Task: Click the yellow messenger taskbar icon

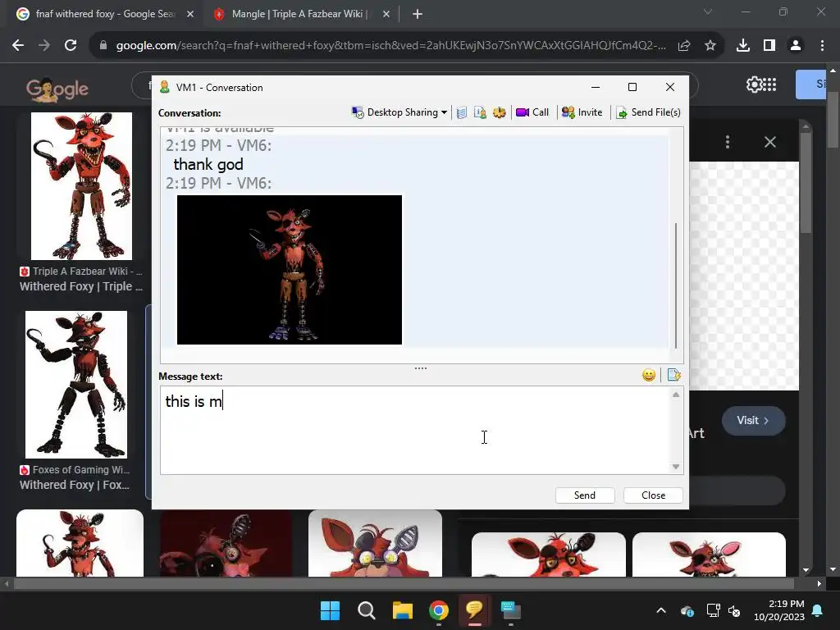Action: click(x=475, y=610)
